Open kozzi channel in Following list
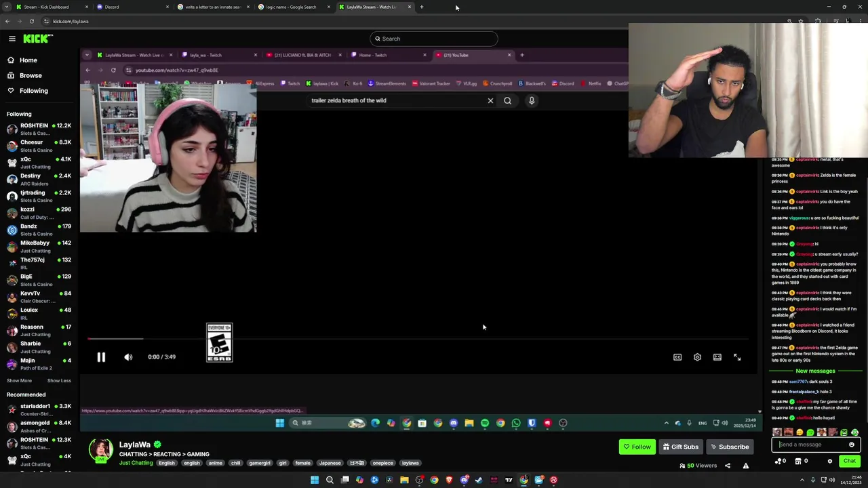 [x=39, y=213]
